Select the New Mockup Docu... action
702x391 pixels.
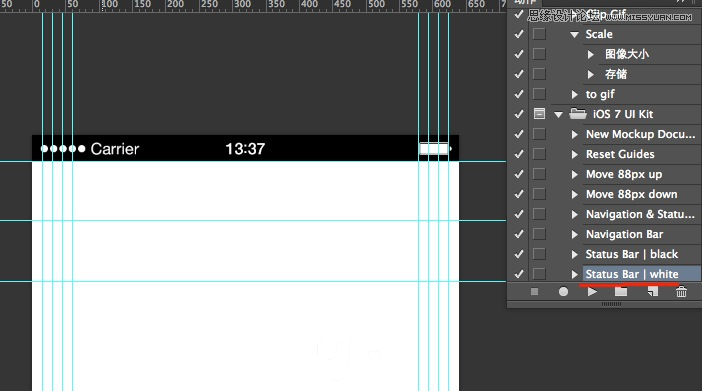(641, 134)
